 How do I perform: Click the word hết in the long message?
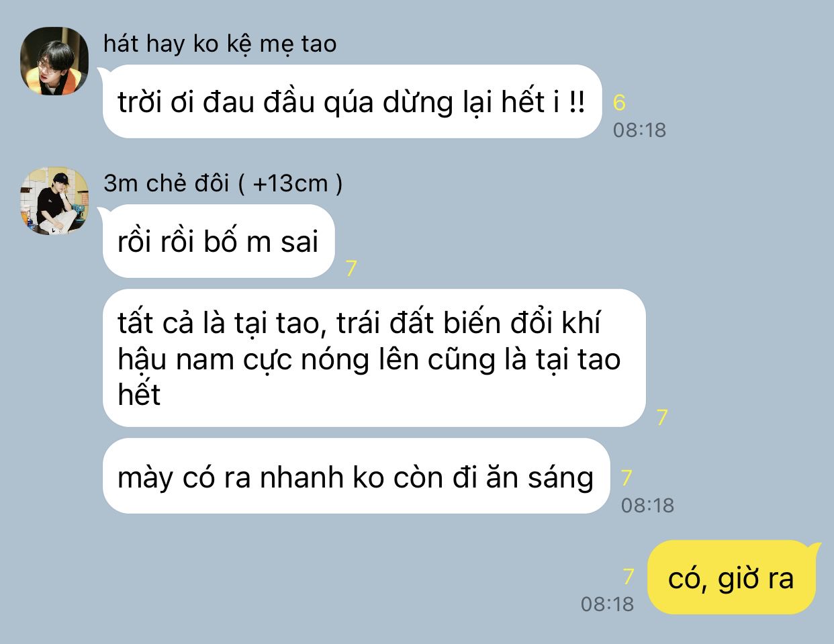tap(139, 394)
